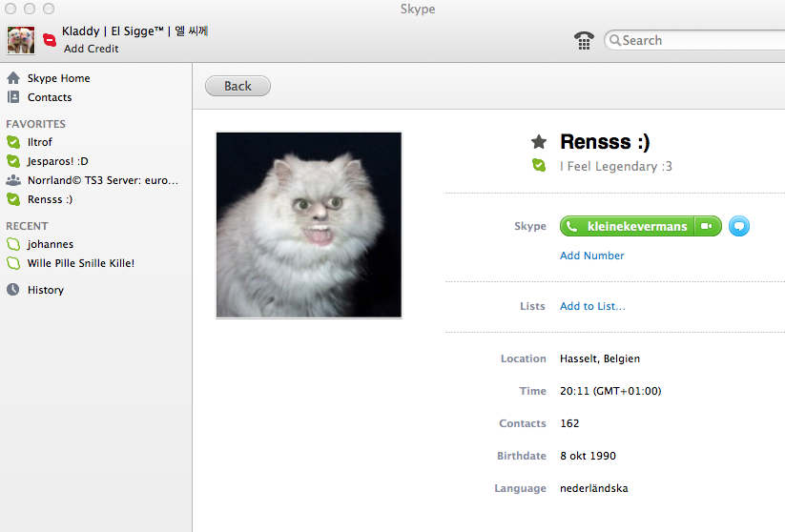Call kleinekevermans with the green button
Screen dimensions: 785x532
[x=627, y=226]
